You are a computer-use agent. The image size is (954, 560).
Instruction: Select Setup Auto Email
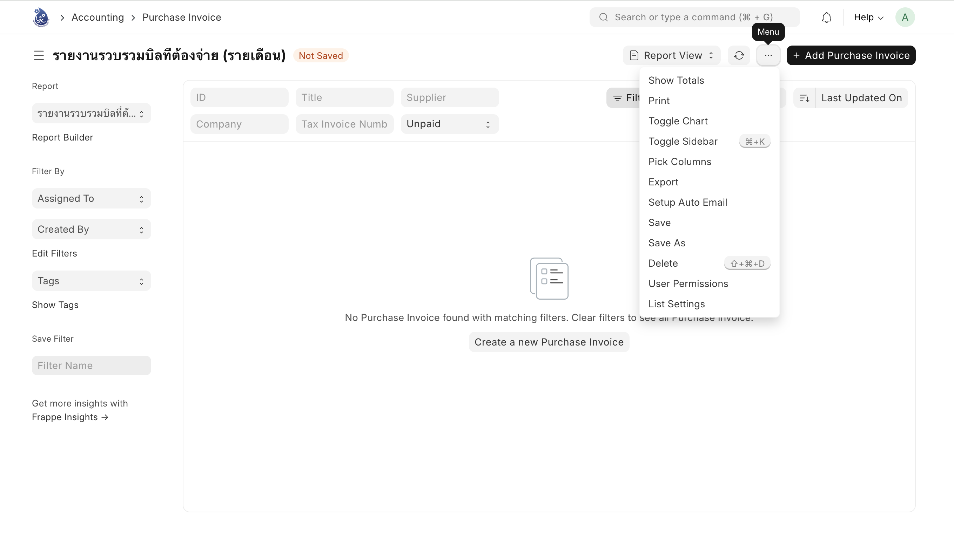[x=709, y=203]
